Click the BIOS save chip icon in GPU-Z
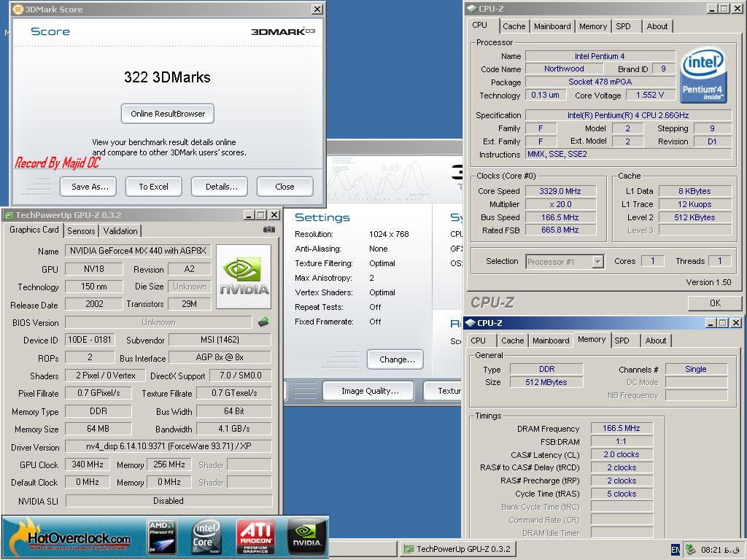The image size is (747, 560). pyautogui.click(x=263, y=322)
